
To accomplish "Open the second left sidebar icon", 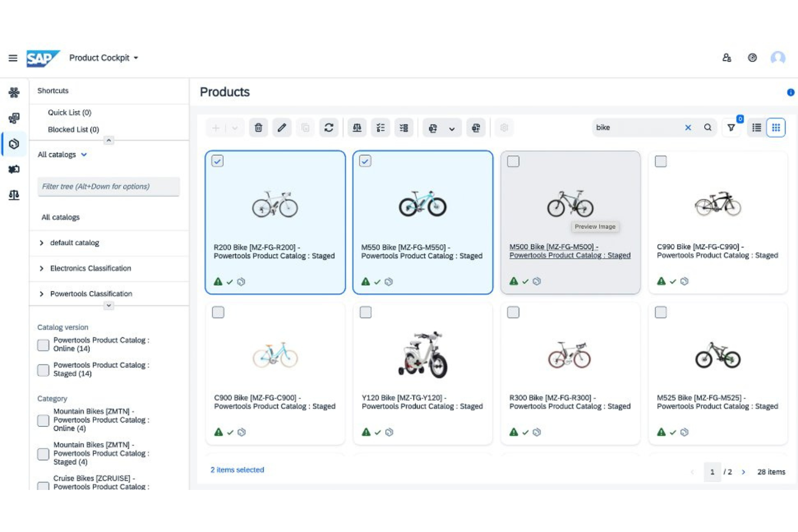I will point(14,118).
